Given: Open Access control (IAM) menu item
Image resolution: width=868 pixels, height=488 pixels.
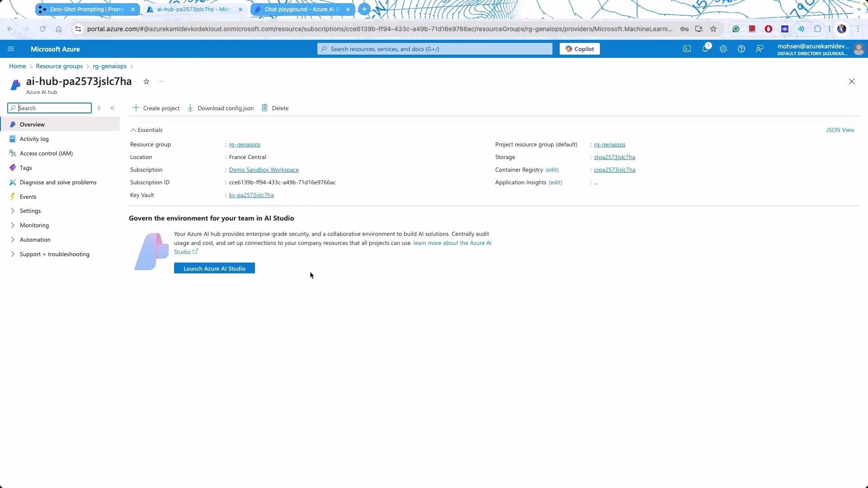Looking at the screenshot, I should [x=46, y=154].
